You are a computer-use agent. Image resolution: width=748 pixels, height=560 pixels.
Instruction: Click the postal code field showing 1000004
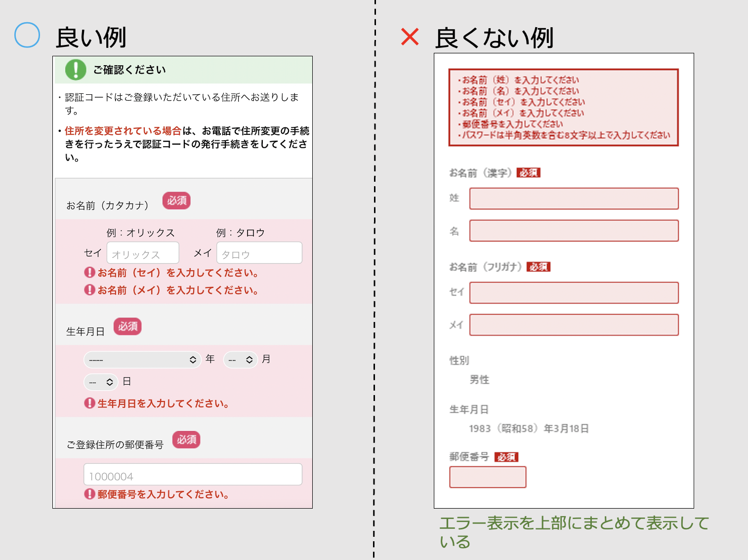(193, 474)
